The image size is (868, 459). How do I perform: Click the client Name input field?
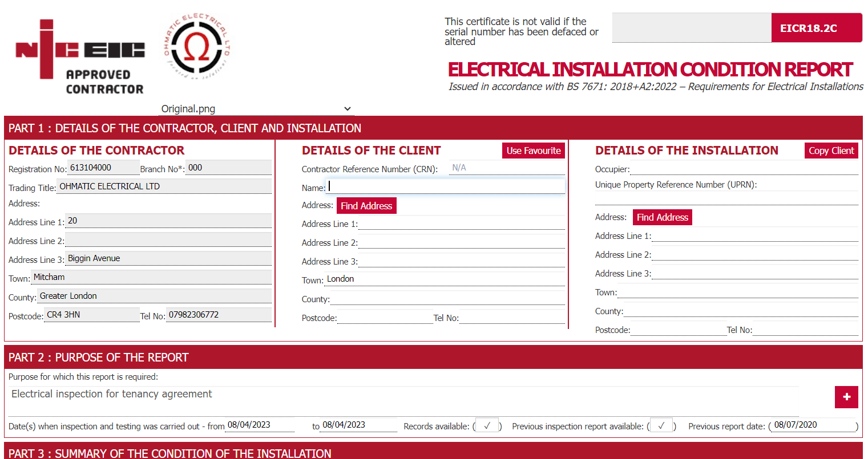[445, 186]
